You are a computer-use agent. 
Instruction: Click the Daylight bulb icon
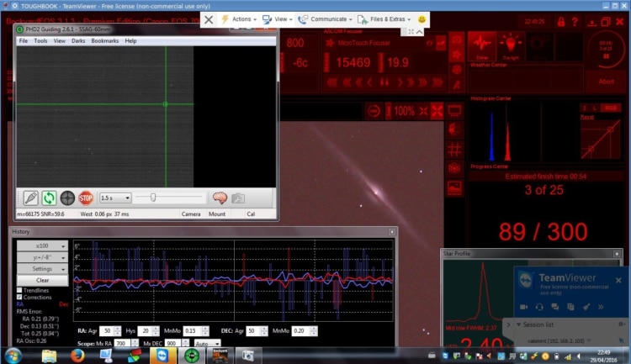(511, 47)
